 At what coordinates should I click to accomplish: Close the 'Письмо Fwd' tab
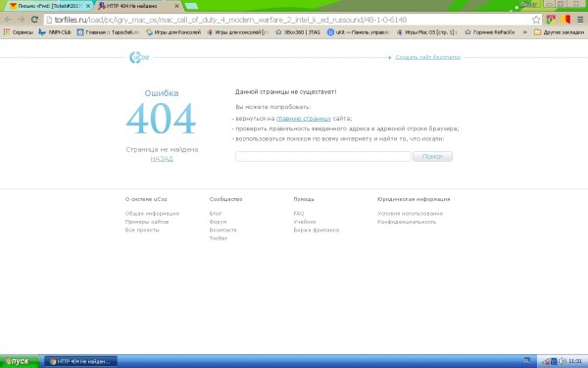(x=88, y=6)
